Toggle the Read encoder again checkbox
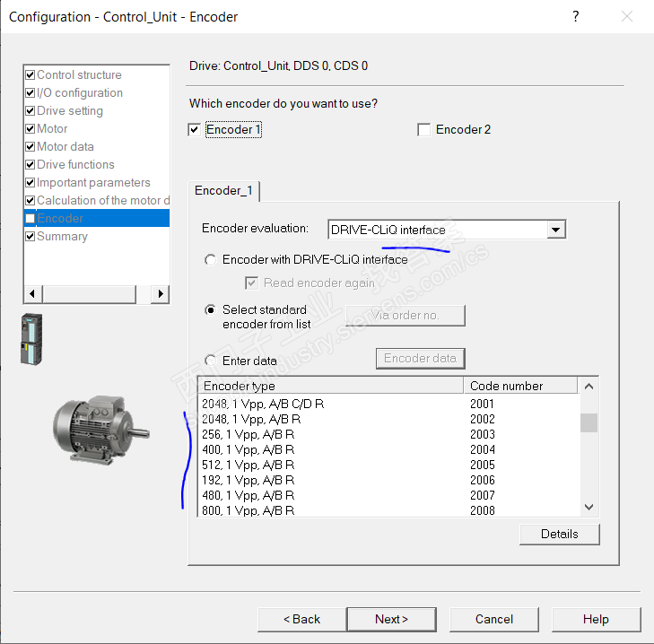Image resolution: width=654 pixels, height=644 pixels. click(x=251, y=283)
